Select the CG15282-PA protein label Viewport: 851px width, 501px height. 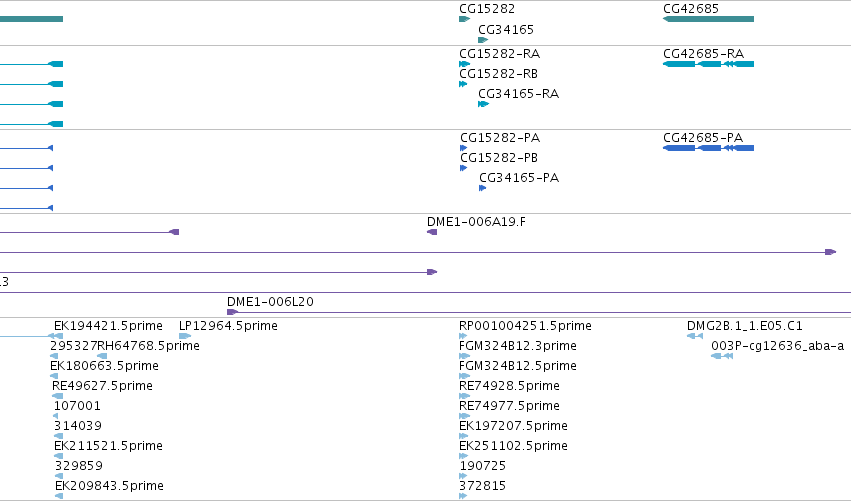500,138
